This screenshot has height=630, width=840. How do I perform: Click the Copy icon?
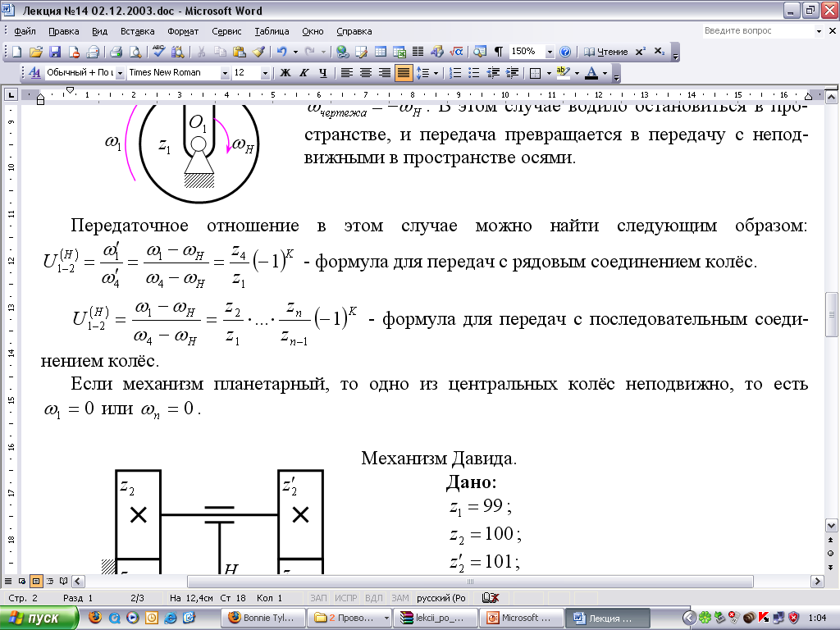click(220, 52)
